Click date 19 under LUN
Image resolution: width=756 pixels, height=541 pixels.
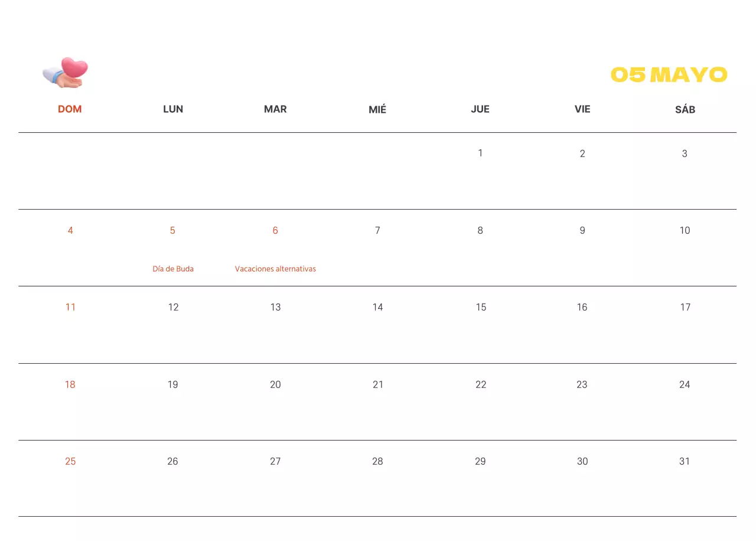(x=172, y=384)
